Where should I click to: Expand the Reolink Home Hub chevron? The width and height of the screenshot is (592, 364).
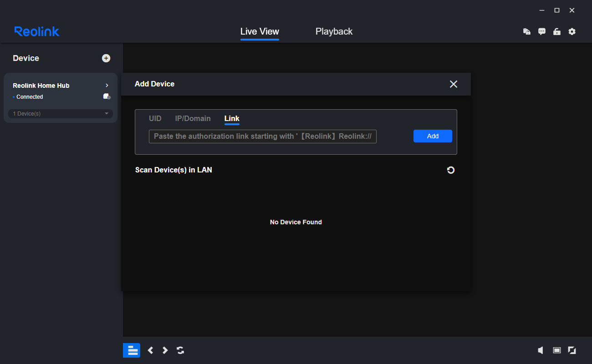107,86
